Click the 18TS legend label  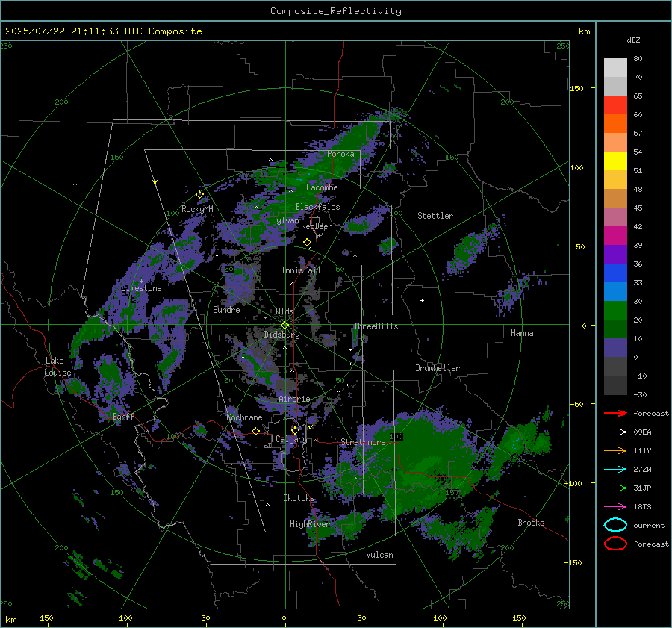pos(642,507)
